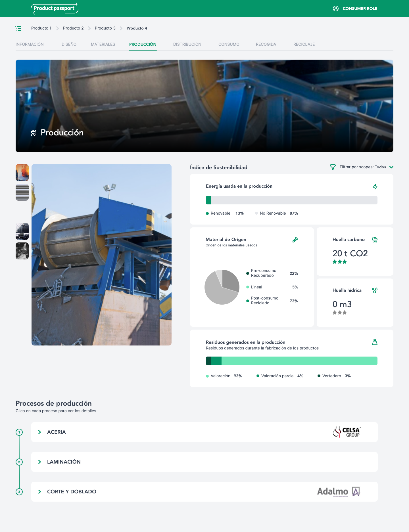409x532 pixels.
Task: Click the Renovable legend dot
Action: (x=207, y=213)
